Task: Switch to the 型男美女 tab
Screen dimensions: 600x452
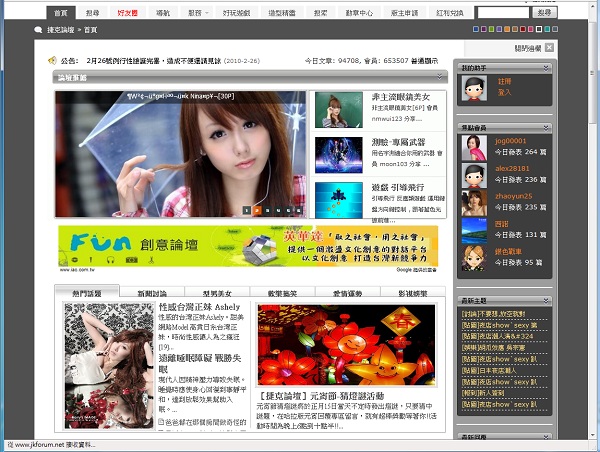Action: tap(217, 294)
